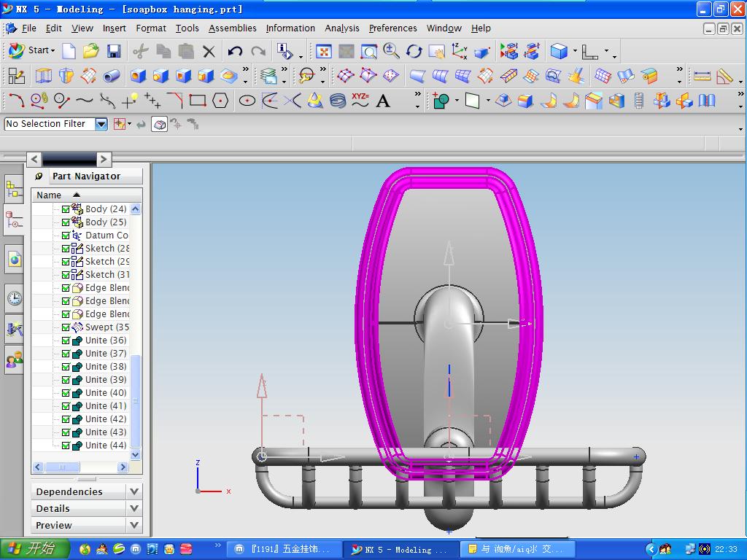Open the History clock sidebar tab

pos(15,298)
